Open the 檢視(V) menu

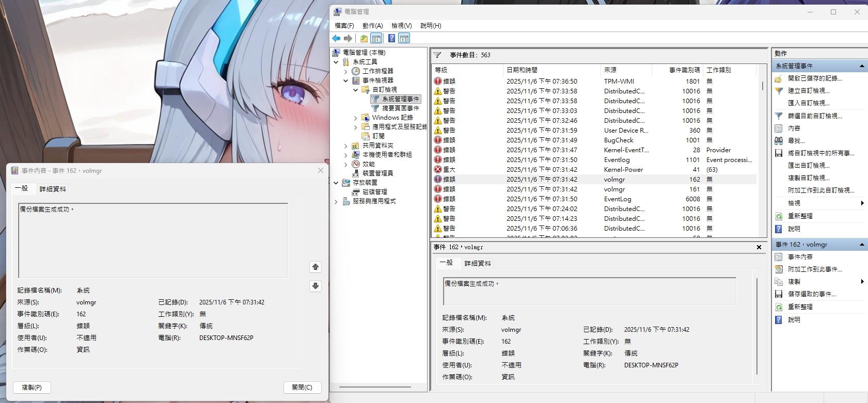click(x=402, y=25)
